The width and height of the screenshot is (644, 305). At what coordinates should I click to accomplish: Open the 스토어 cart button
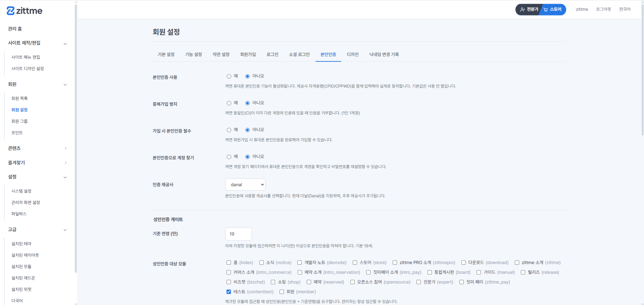coord(553,9)
